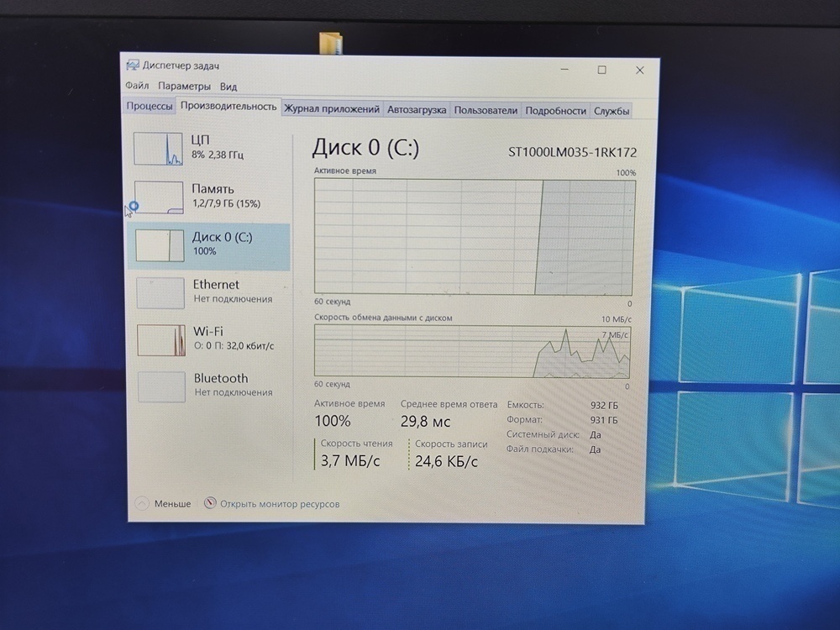Open the Вид menu

228,87
